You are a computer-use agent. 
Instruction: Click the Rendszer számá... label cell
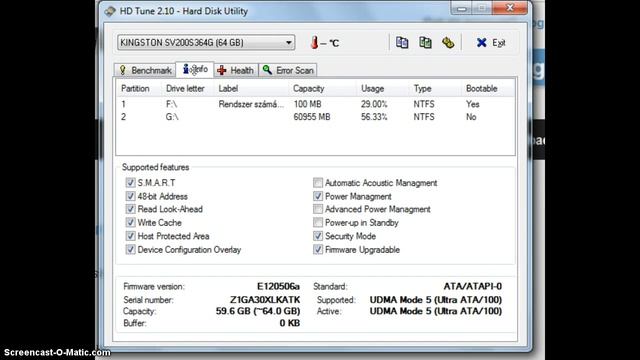click(x=251, y=104)
